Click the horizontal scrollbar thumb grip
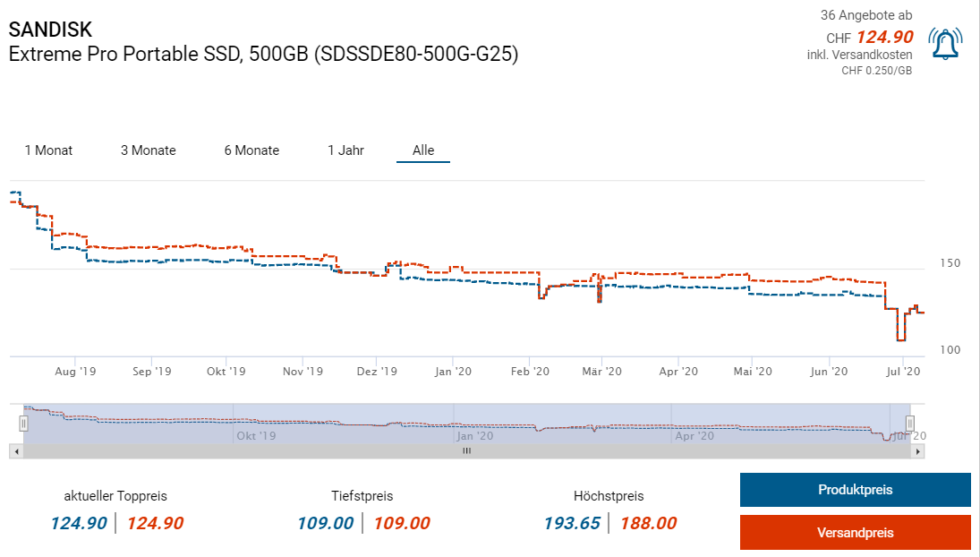980x557 pixels. tap(467, 450)
